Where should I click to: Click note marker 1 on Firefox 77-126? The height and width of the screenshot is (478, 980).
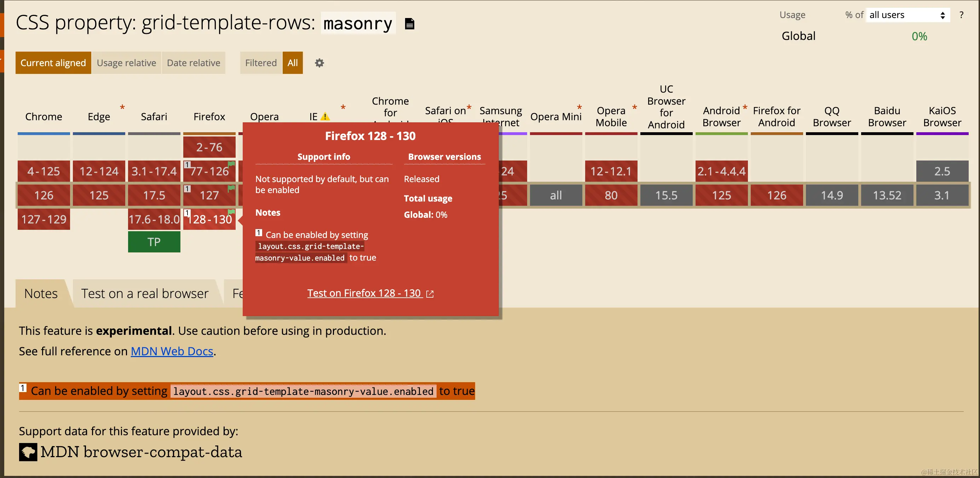(x=187, y=165)
